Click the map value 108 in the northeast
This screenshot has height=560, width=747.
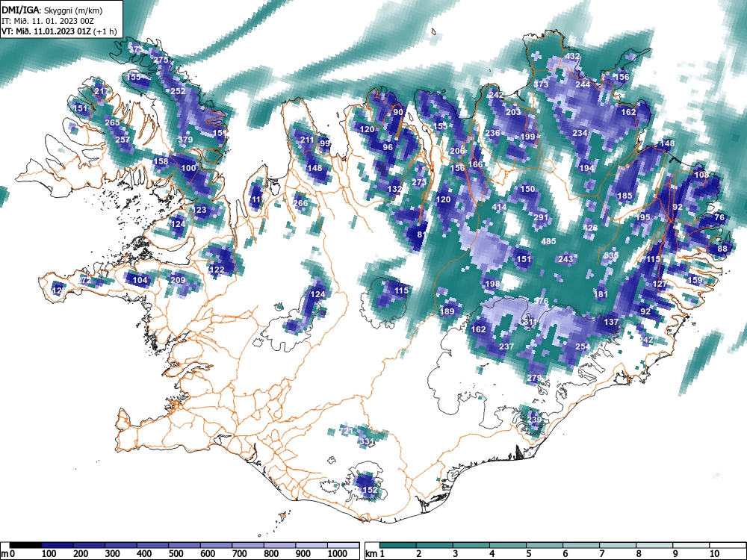[x=701, y=175]
